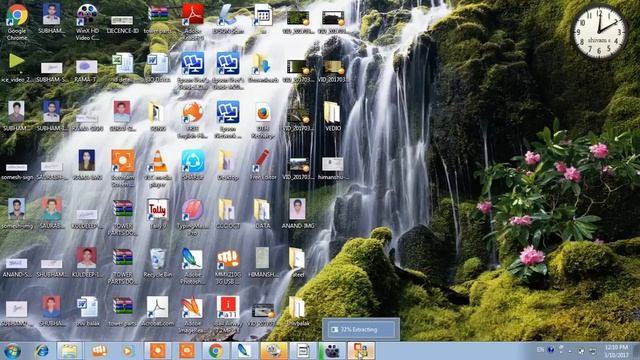Click the EN language indicator in tray
This screenshot has height=360, width=640.
click(x=540, y=350)
